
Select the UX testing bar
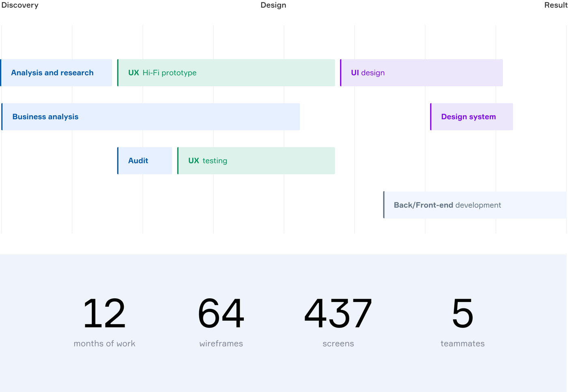coord(256,161)
